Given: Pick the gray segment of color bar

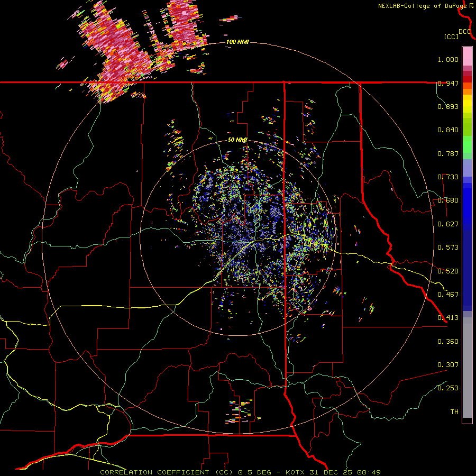Looking at the screenshot, I should click(x=467, y=368).
